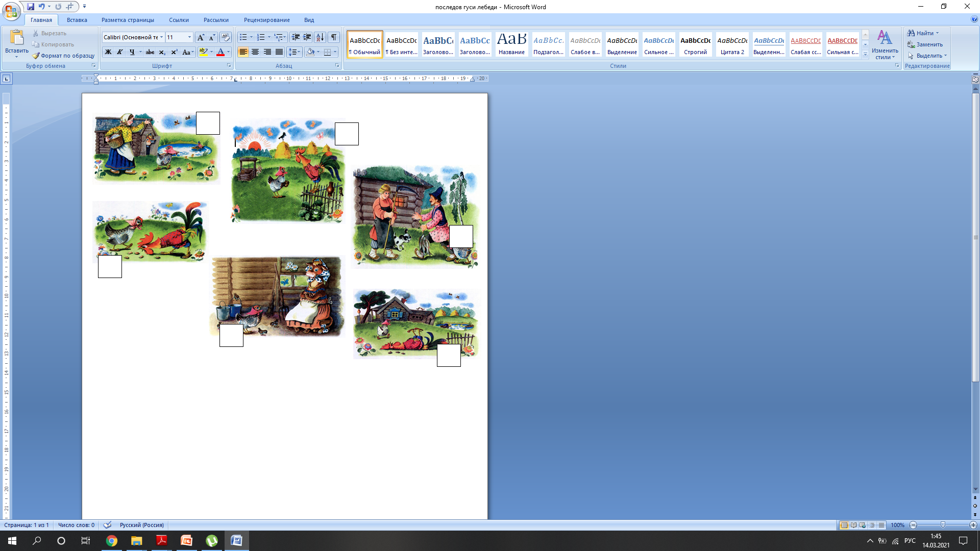Open Chrome from the taskbar
Screen dimensions: 980x551
click(112, 541)
